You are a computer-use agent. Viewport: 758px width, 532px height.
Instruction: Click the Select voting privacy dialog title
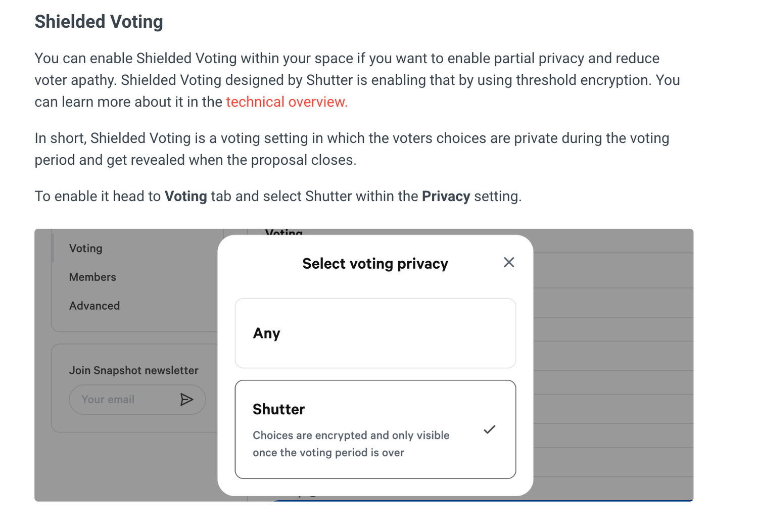tap(375, 264)
